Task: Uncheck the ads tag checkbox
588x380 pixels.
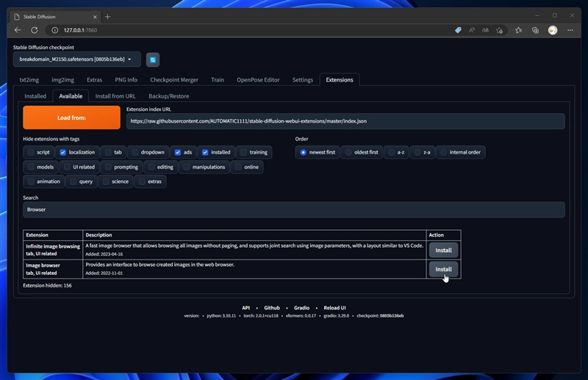Action: click(x=178, y=152)
